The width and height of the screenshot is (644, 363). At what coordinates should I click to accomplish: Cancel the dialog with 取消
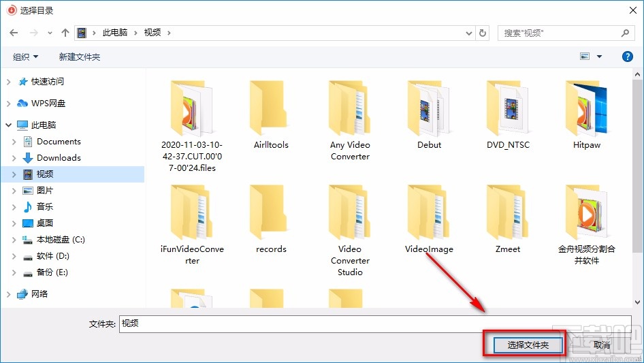[x=602, y=345]
